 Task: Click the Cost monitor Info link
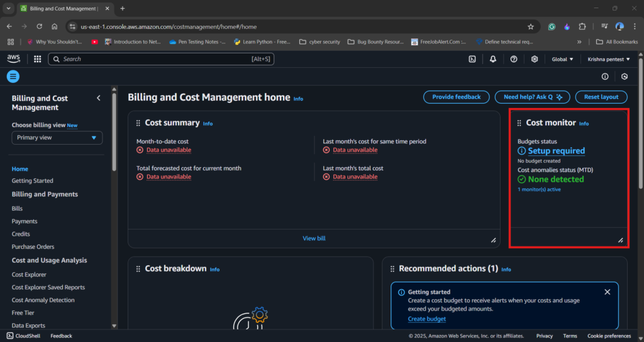(x=584, y=124)
